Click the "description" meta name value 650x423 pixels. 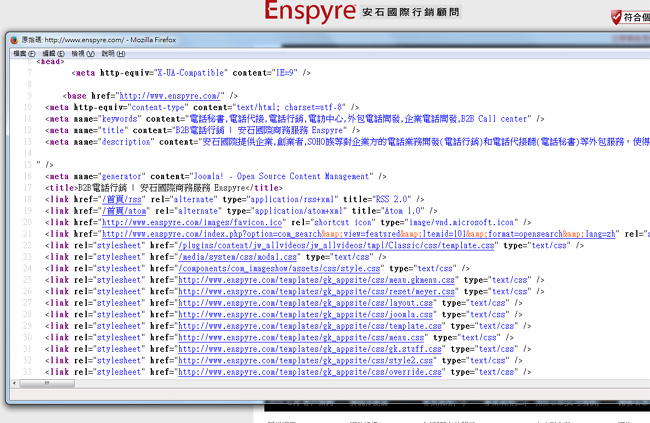point(126,142)
